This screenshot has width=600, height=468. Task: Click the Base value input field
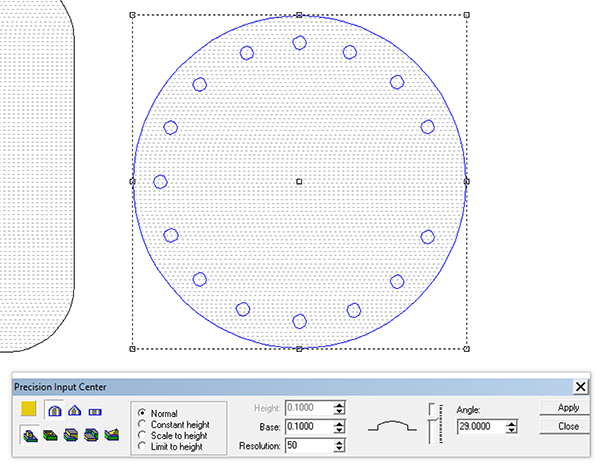[309, 426]
